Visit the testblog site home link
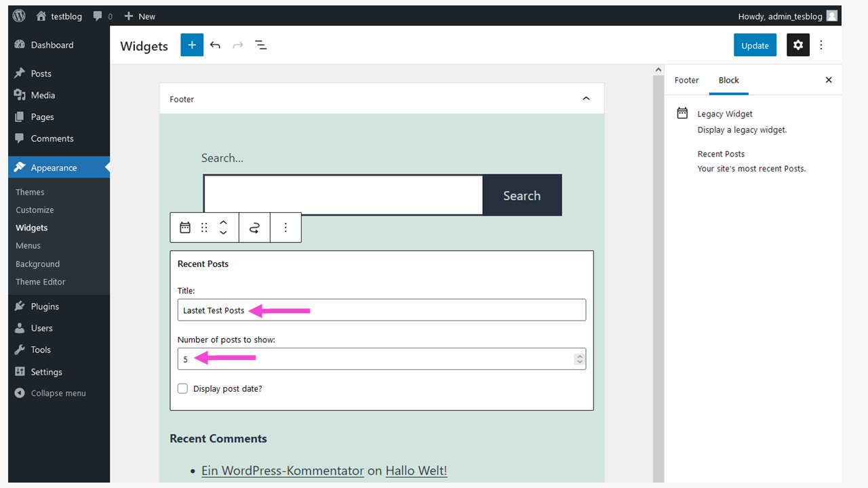This screenshot has height=488, width=868. point(59,16)
